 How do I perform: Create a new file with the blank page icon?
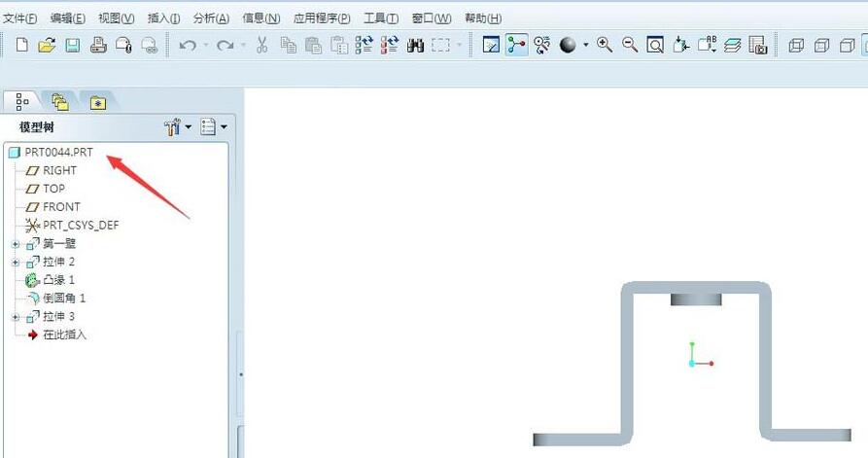coord(21,45)
